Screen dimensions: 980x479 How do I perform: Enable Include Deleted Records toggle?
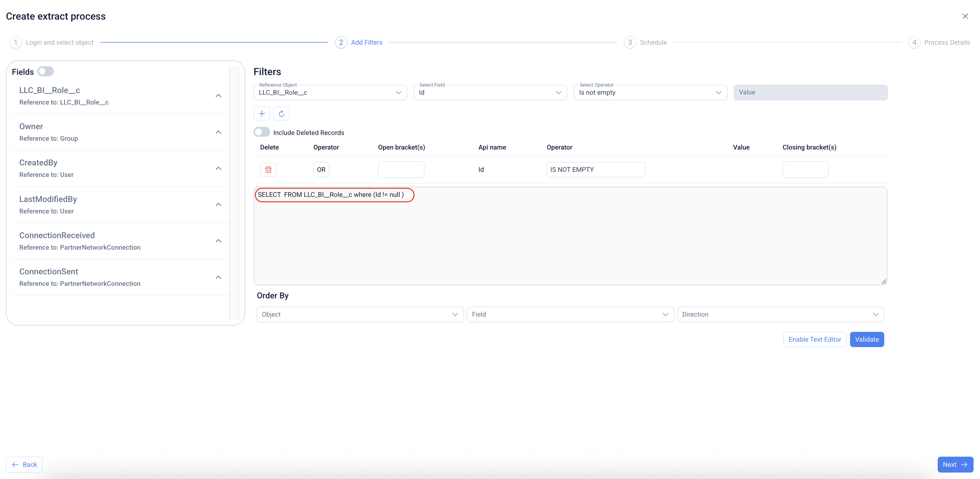[262, 132]
